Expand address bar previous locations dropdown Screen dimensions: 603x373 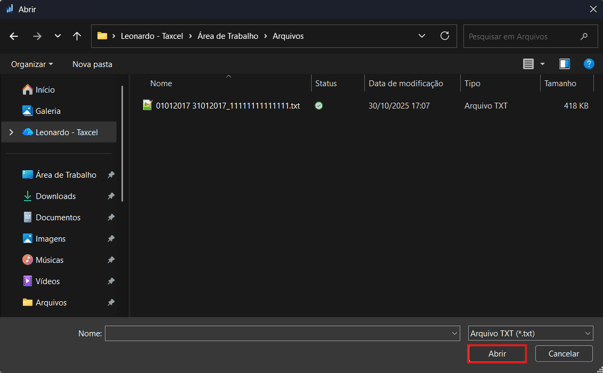click(422, 36)
